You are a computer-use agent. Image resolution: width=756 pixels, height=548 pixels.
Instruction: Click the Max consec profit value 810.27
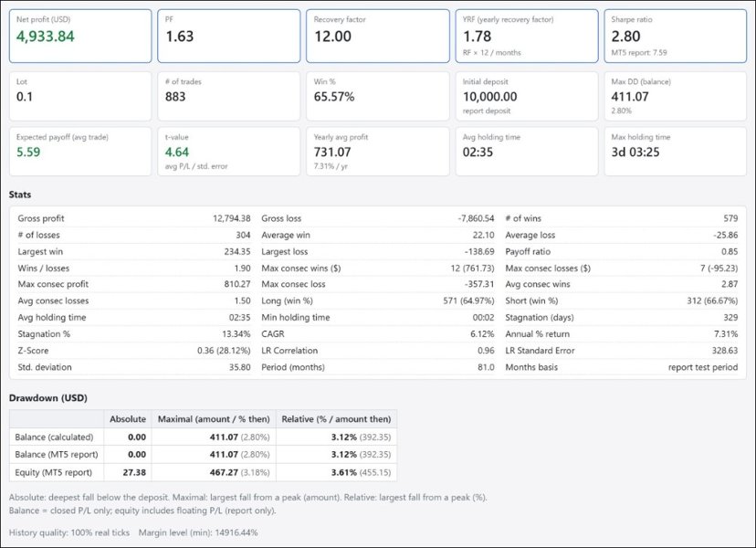pyautogui.click(x=237, y=285)
